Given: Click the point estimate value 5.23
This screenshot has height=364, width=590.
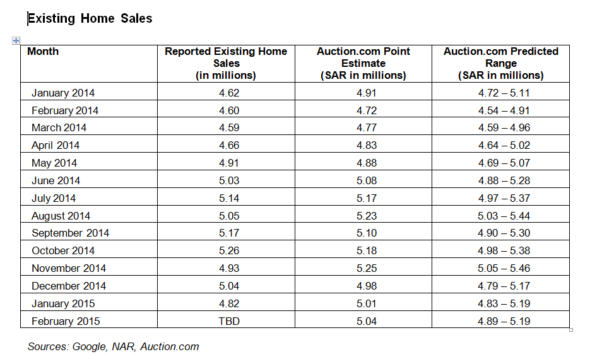Looking at the screenshot, I should 367,215.
